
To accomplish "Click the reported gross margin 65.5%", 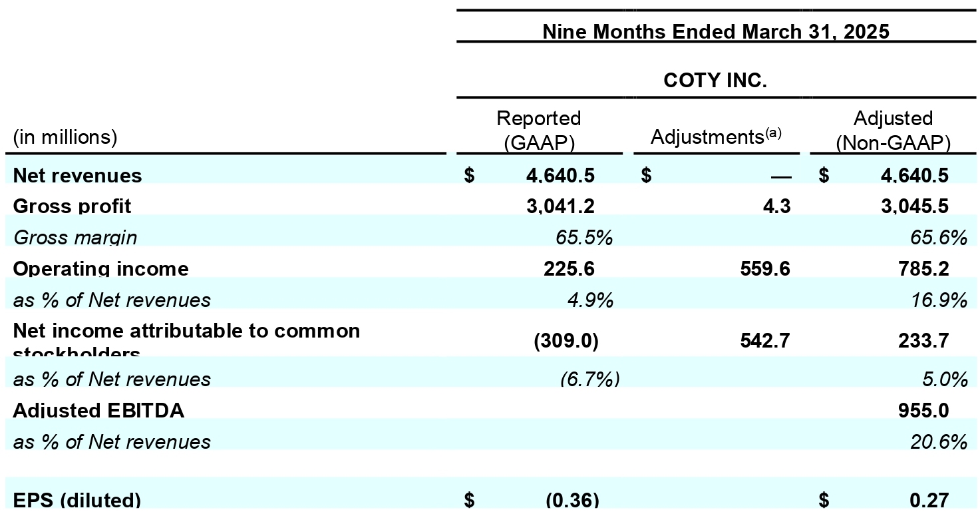I will [584, 237].
